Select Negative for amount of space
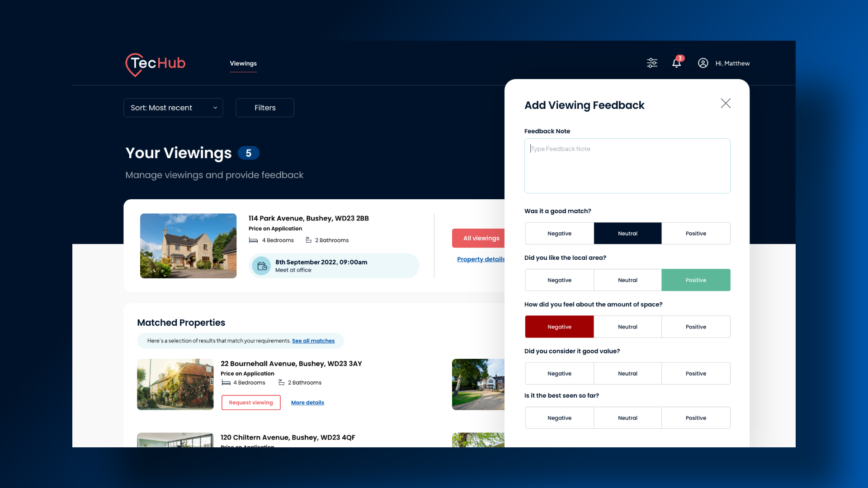868x488 pixels. pos(559,327)
